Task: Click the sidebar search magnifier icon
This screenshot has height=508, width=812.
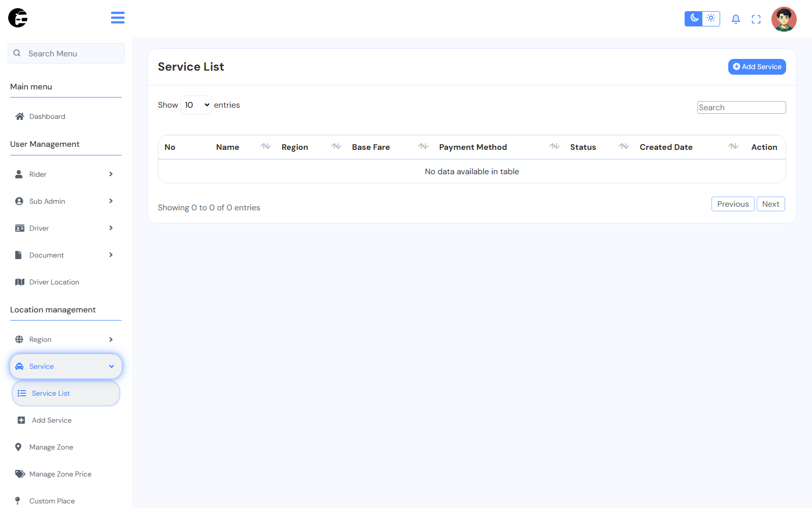Action: (x=17, y=53)
